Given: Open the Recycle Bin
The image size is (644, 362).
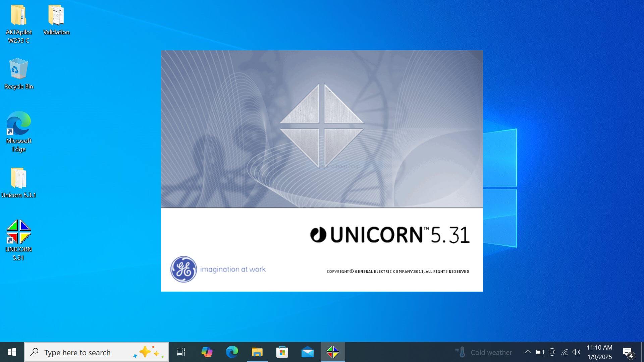Looking at the screenshot, I should point(19,69).
